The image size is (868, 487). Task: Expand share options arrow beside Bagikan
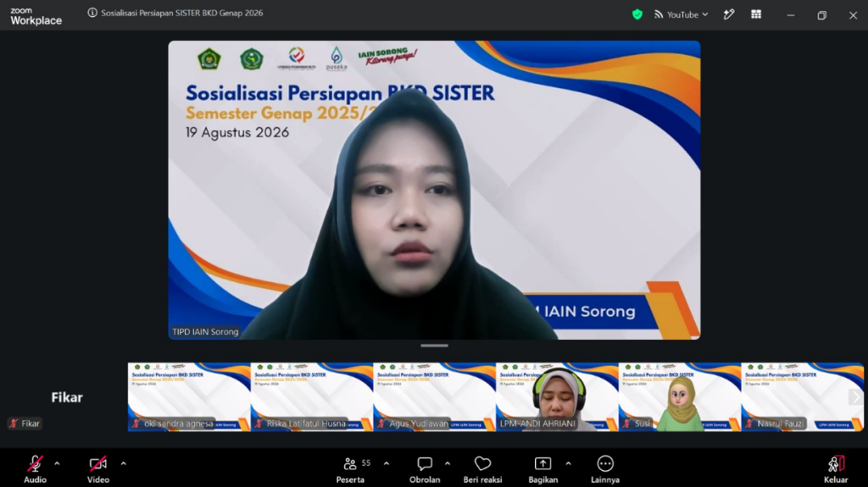(568, 464)
